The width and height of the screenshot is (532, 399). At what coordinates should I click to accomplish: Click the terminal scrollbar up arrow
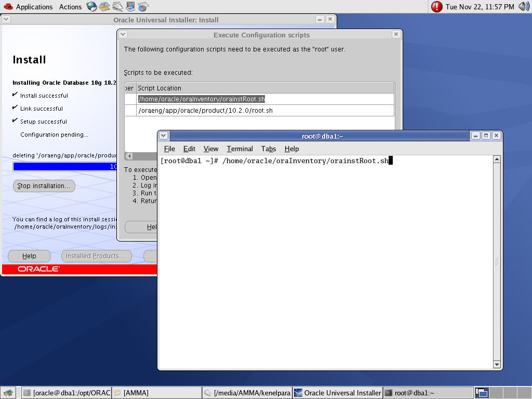click(497, 159)
